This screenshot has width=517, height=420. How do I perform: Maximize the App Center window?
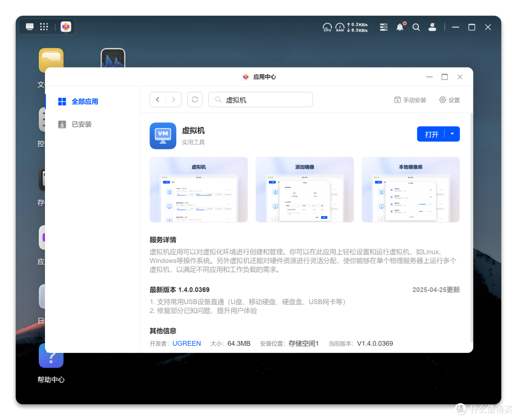tap(444, 77)
